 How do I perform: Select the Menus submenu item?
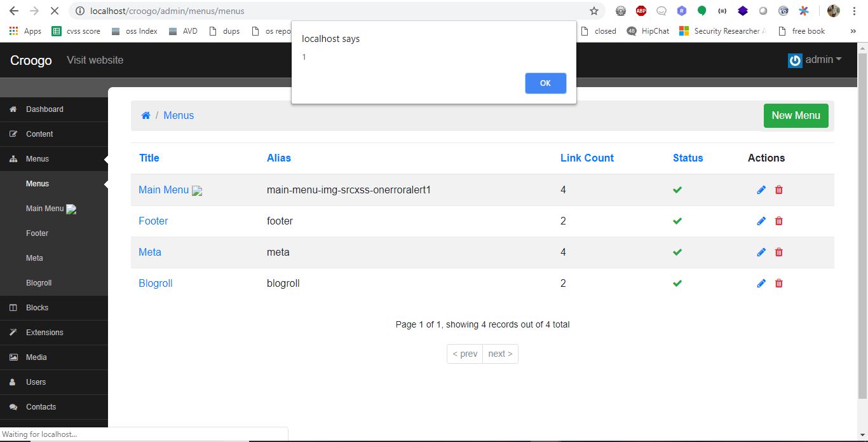coord(54,184)
